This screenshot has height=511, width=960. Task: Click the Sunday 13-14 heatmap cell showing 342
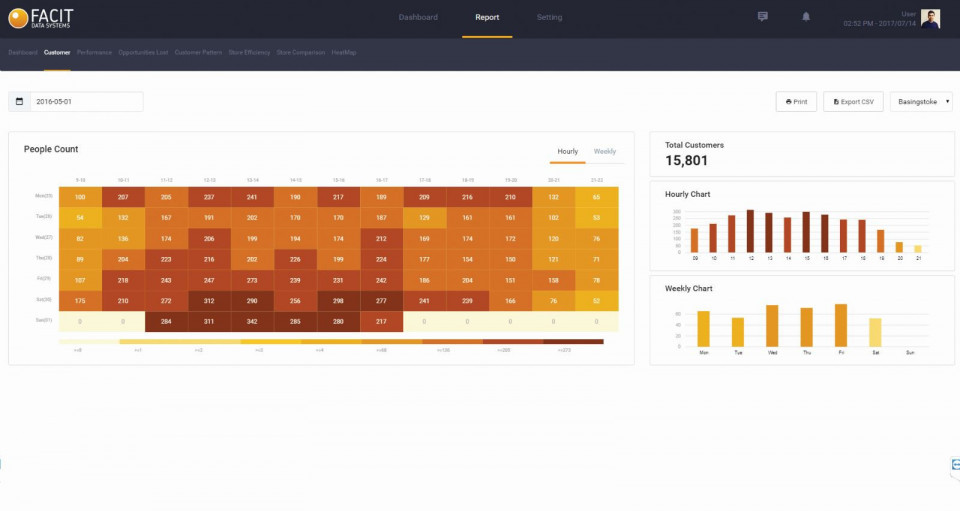point(252,322)
